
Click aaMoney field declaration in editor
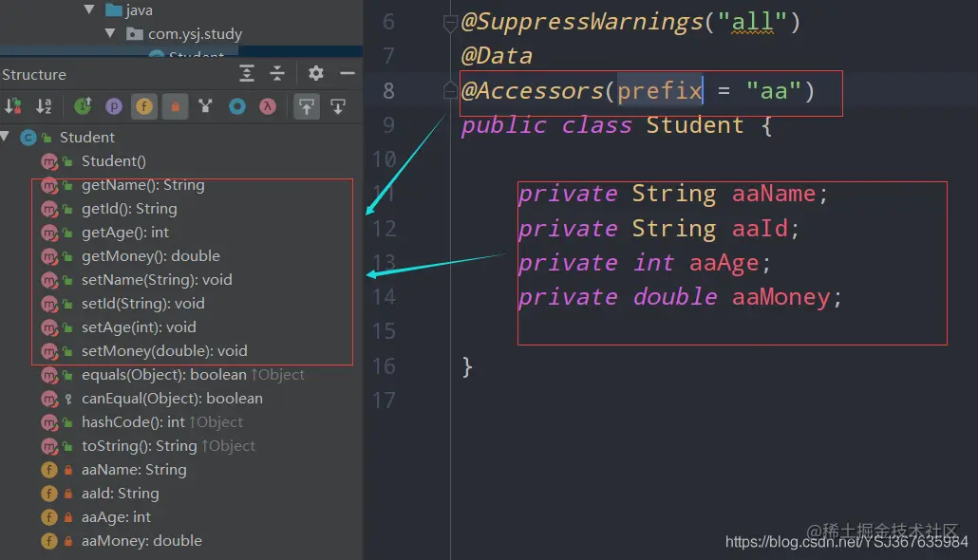tap(781, 297)
